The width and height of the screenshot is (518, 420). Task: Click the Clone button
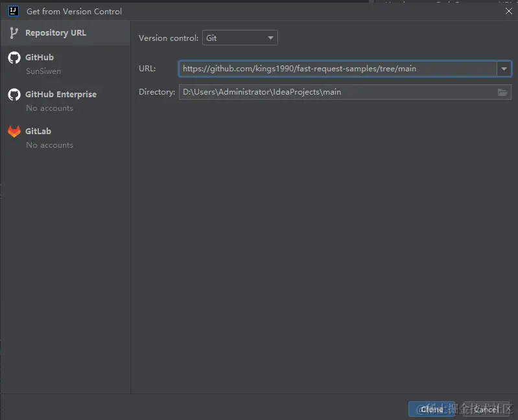tap(431, 409)
